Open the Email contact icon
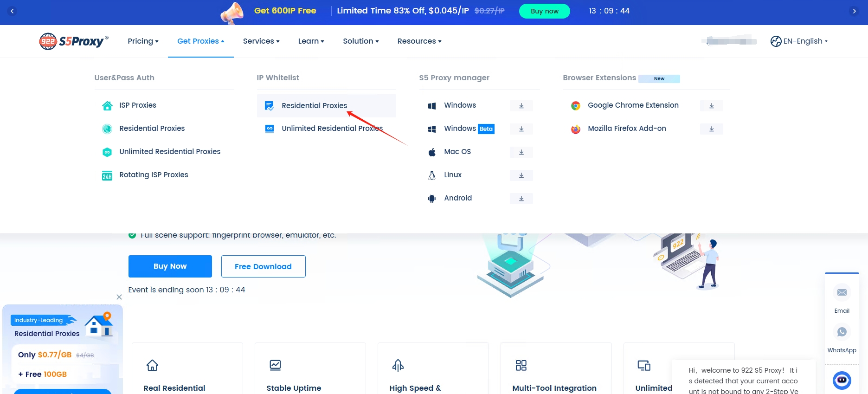 (842, 293)
